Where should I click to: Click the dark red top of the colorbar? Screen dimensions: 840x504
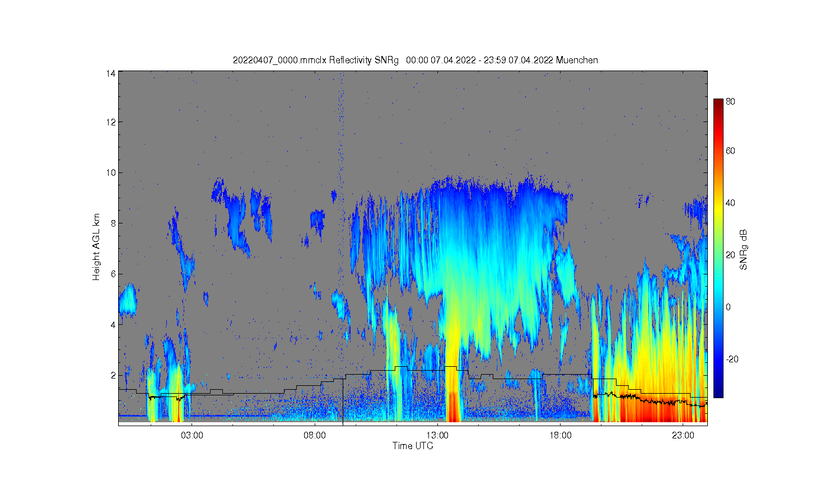click(x=718, y=104)
